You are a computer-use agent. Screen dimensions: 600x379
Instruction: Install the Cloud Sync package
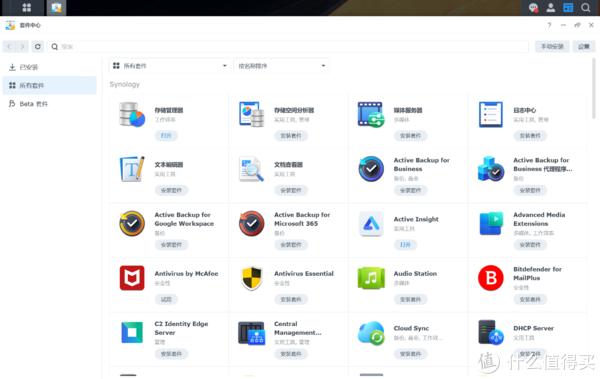point(410,354)
